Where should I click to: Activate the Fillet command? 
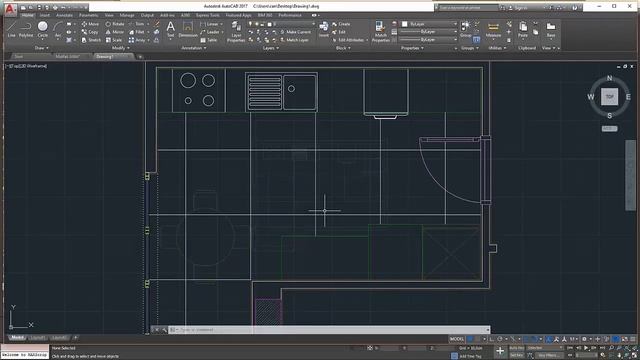[x=137, y=32]
